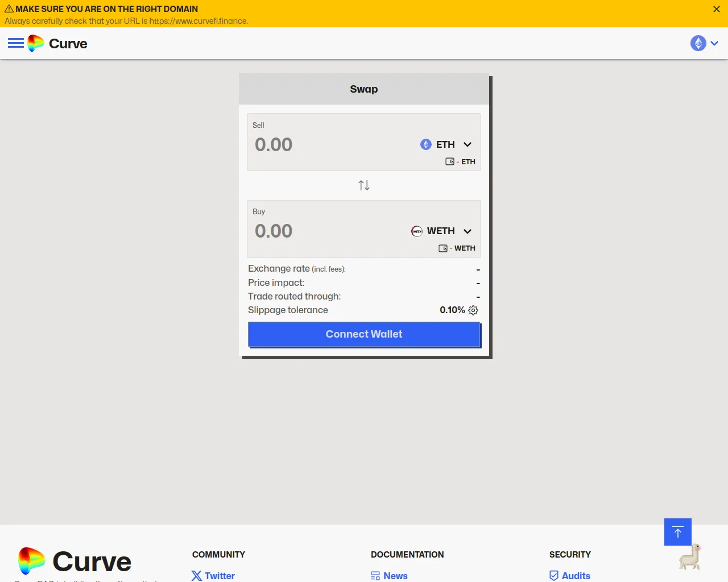Click the Swap tab header

point(364,89)
